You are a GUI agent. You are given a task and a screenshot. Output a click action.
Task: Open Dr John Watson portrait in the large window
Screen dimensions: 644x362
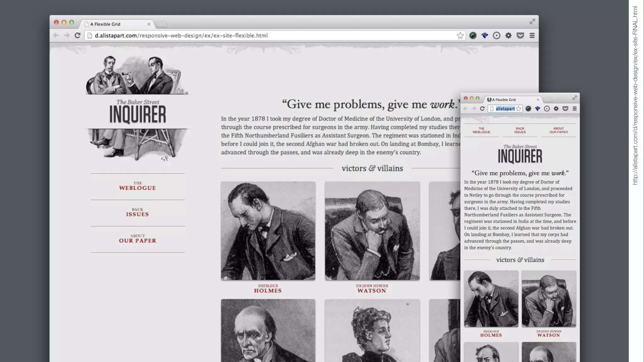point(372,231)
